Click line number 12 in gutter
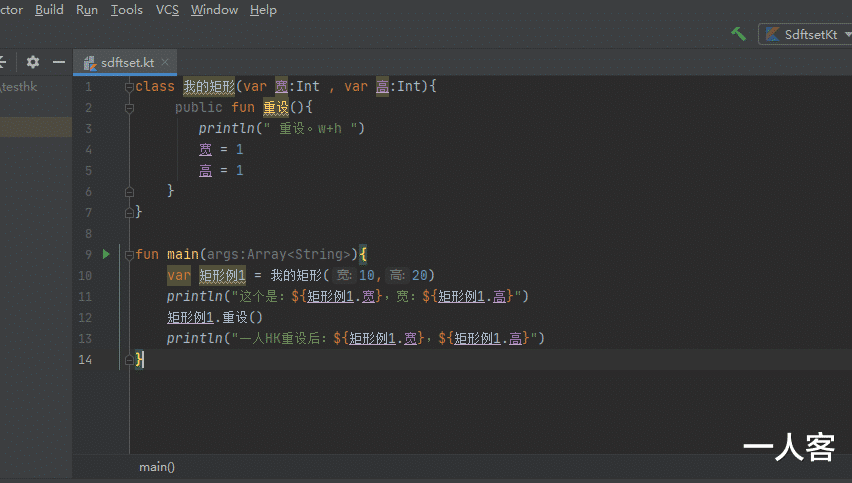Screen dimensions: 852x483 [85, 317]
